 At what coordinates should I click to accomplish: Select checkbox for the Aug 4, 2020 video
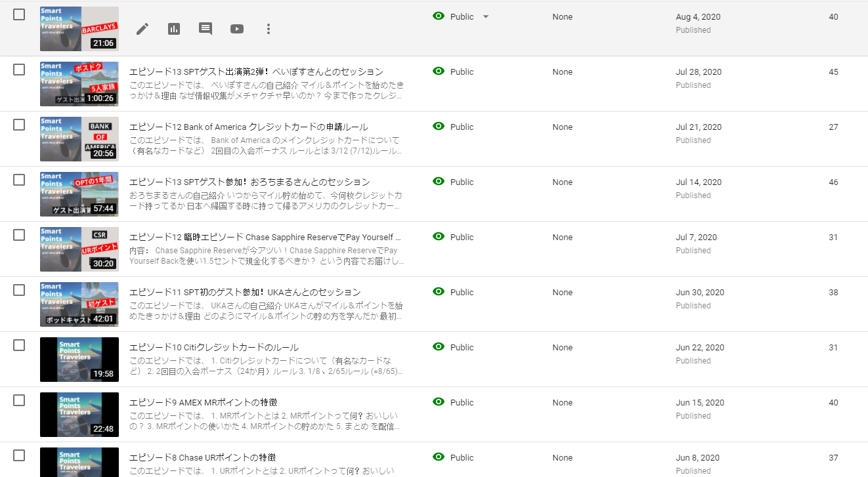pyautogui.click(x=19, y=14)
